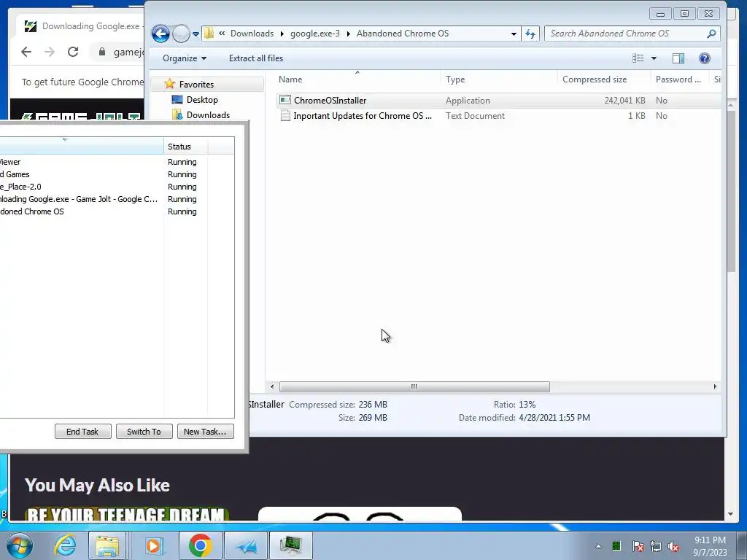Click New Task button

click(x=205, y=432)
